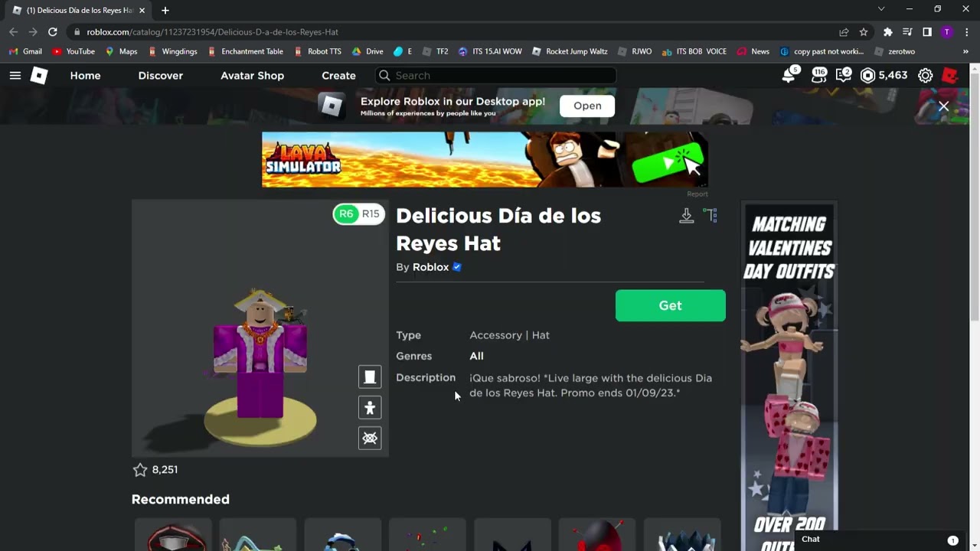
Task: Open TF2 bookmark
Action: click(435, 51)
